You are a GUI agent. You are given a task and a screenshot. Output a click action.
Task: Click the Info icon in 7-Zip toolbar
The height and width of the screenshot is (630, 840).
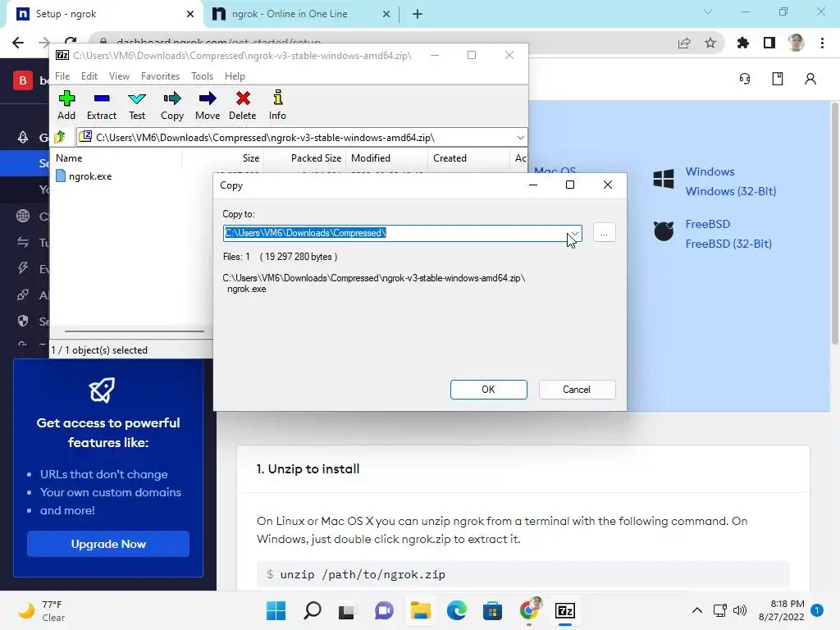tap(277, 105)
